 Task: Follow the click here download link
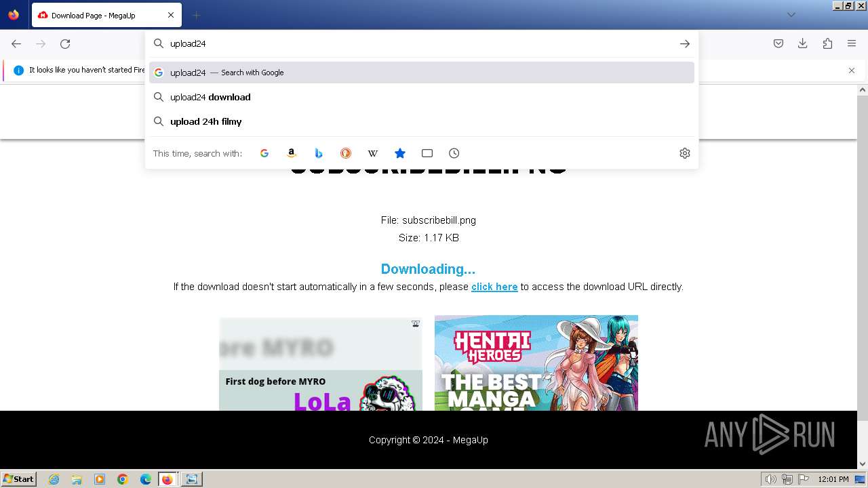494,287
